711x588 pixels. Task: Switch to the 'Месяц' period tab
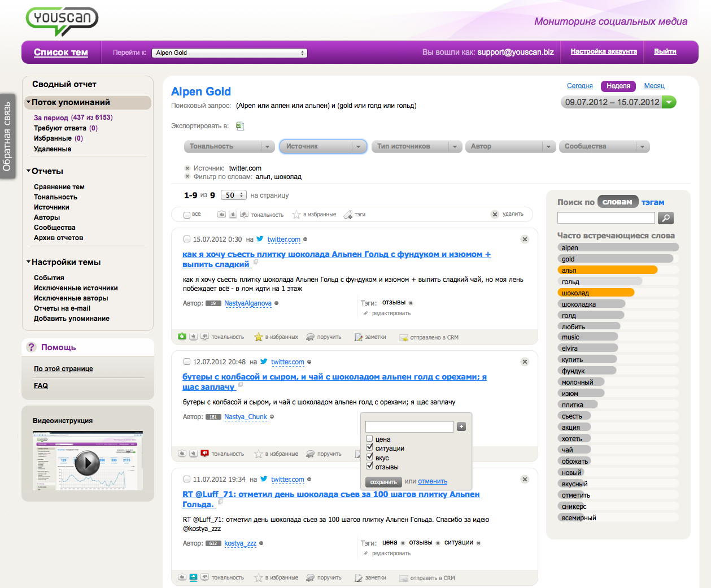654,86
